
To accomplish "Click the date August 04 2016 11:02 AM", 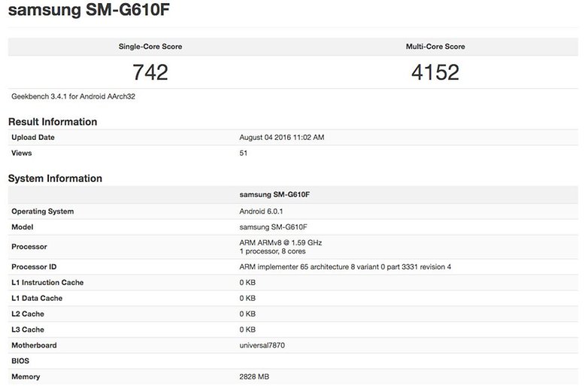I will (x=282, y=137).
